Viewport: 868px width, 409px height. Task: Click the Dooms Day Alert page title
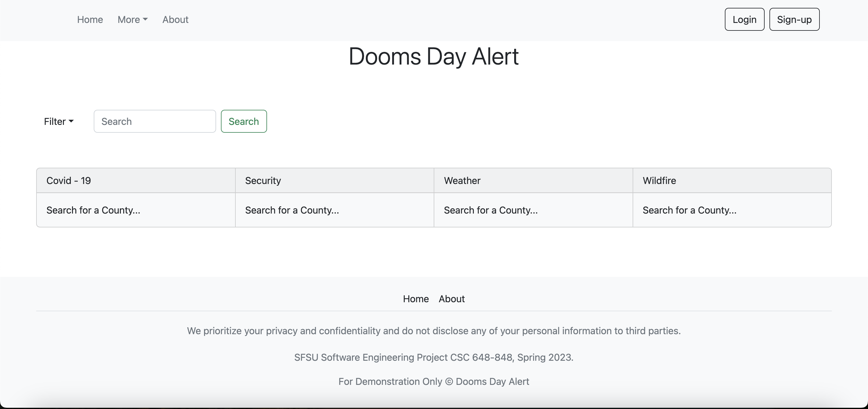tap(434, 56)
